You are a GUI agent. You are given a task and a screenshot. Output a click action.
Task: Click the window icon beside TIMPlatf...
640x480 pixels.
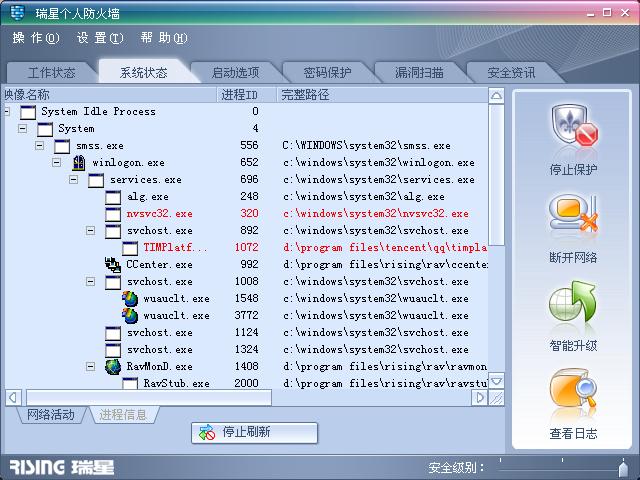130,248
